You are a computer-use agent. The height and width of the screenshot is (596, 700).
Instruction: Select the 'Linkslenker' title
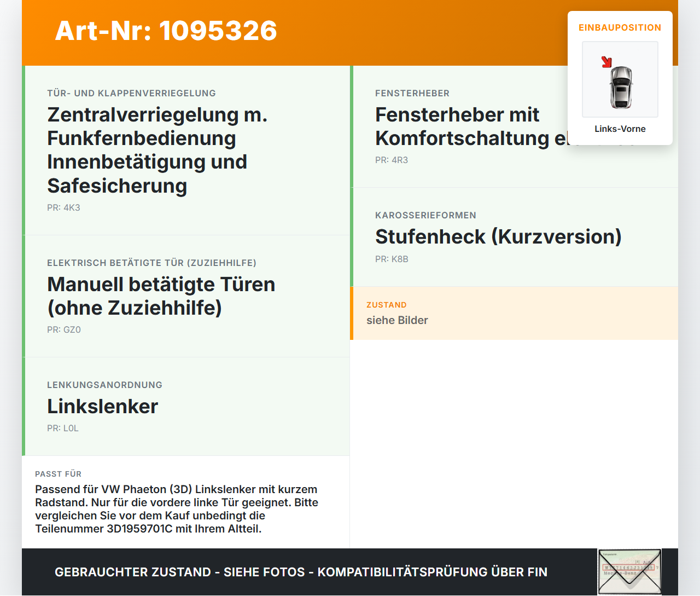(x=102, y=406)
